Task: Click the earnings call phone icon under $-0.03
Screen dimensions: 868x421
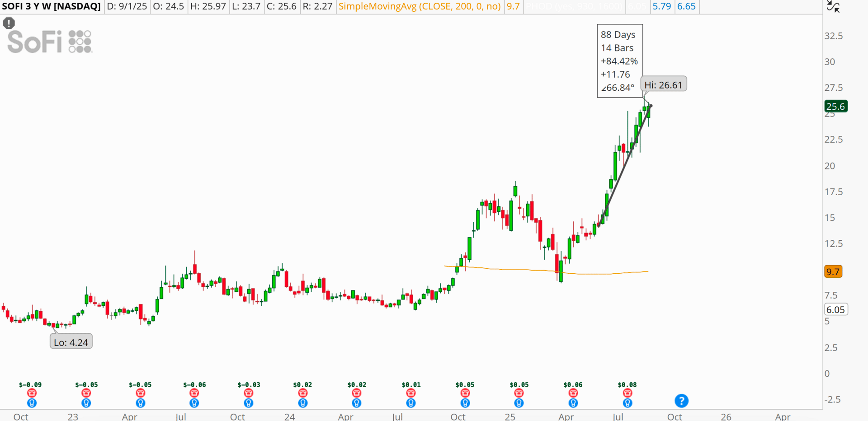Action: point(249,393)
